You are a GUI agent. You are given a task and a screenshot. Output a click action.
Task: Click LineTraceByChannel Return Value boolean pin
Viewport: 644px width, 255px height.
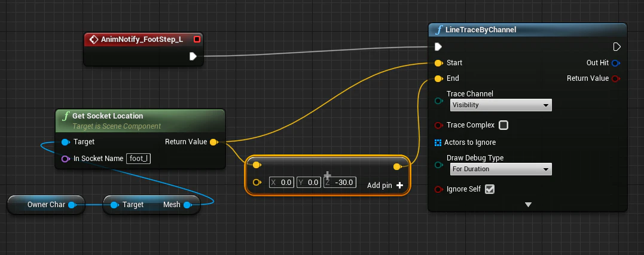(x=616, y=78)
